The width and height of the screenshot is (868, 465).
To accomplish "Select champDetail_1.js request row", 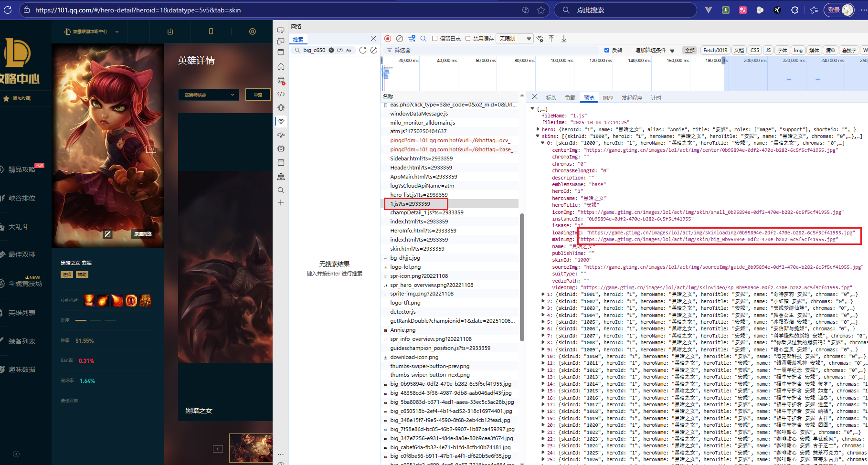I will pos(451,212).
